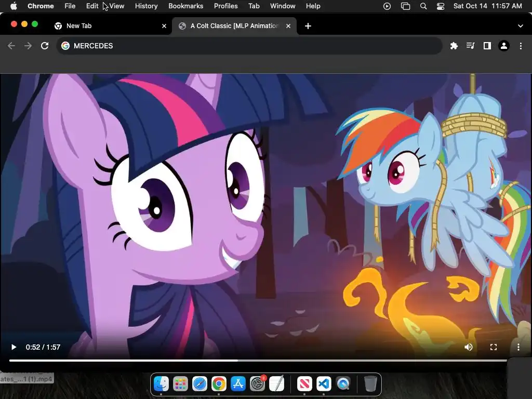This screenshot has height=399, width=532.
Task: Click the MERCEDES address bar
Action: (249, 46)
